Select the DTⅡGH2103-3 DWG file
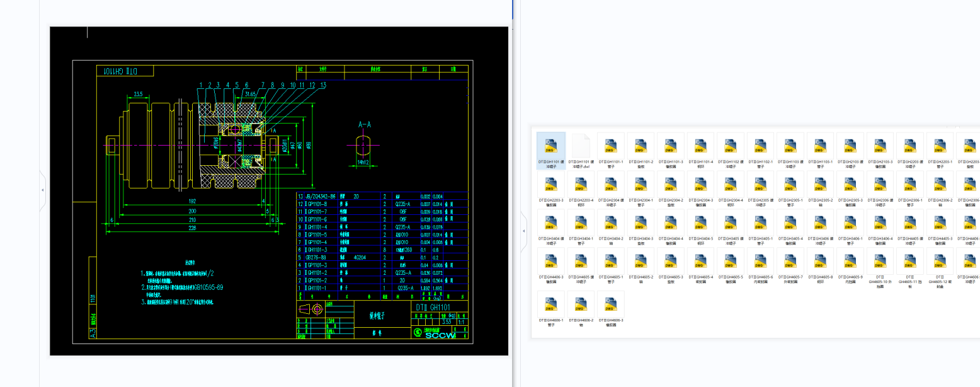The width and height of the screenshot is (980, 387). [x=880, y=151]
